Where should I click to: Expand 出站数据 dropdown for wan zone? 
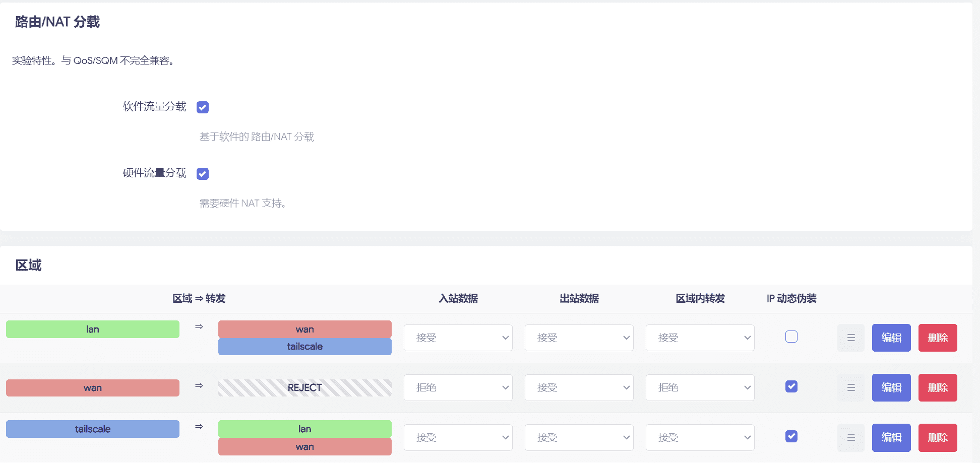click(x=579, y=388)
